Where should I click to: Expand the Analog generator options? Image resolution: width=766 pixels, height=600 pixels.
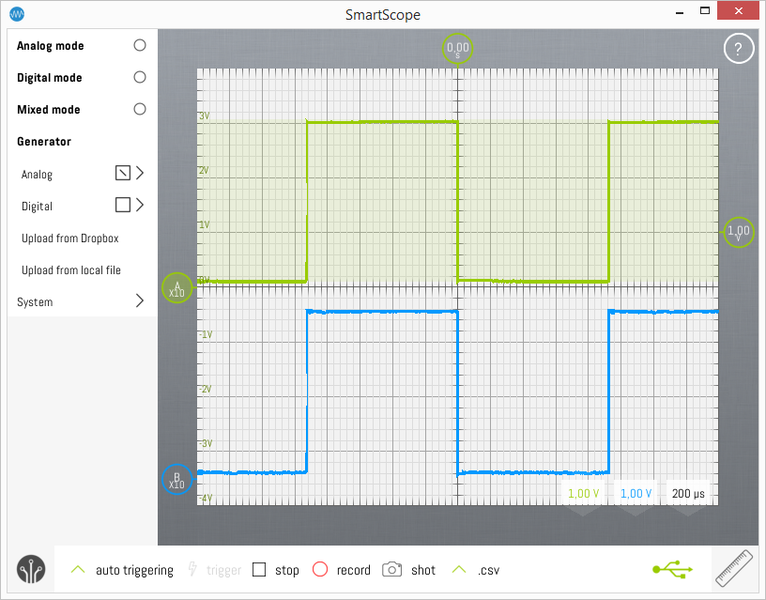[139, 173]
